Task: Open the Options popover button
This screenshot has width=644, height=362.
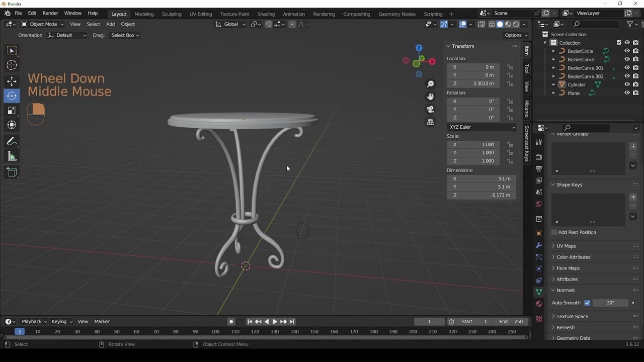Action: click(516, 35)
